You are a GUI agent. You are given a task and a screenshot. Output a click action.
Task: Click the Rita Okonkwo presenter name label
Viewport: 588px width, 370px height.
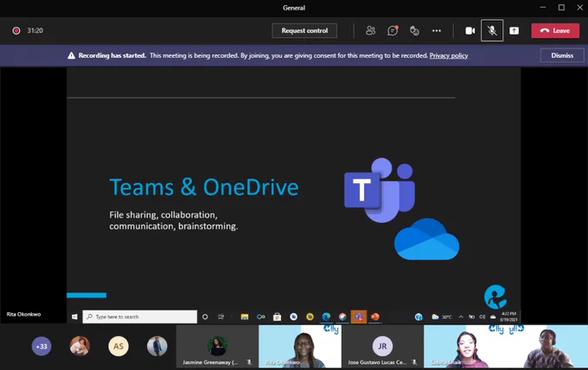[x=23, y=314]
